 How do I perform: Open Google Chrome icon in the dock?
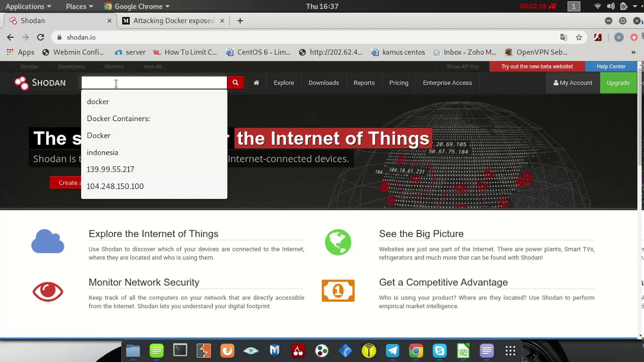click(x=416, y=350)
